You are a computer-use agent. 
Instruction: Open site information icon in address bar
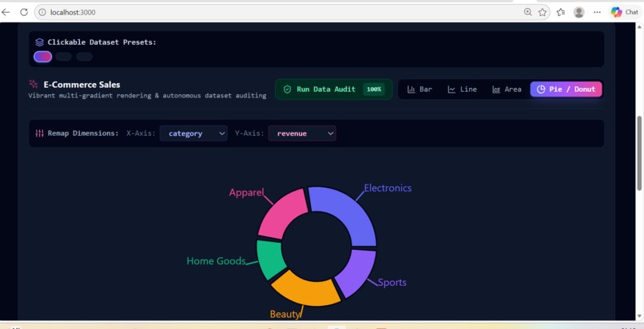coord(42,12)
